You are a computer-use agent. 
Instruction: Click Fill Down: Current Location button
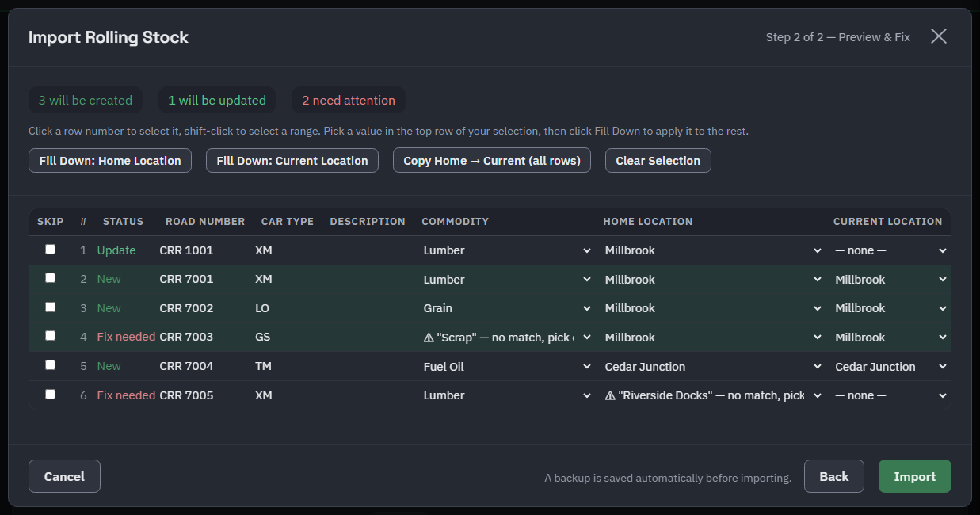(x=292, y=160)
